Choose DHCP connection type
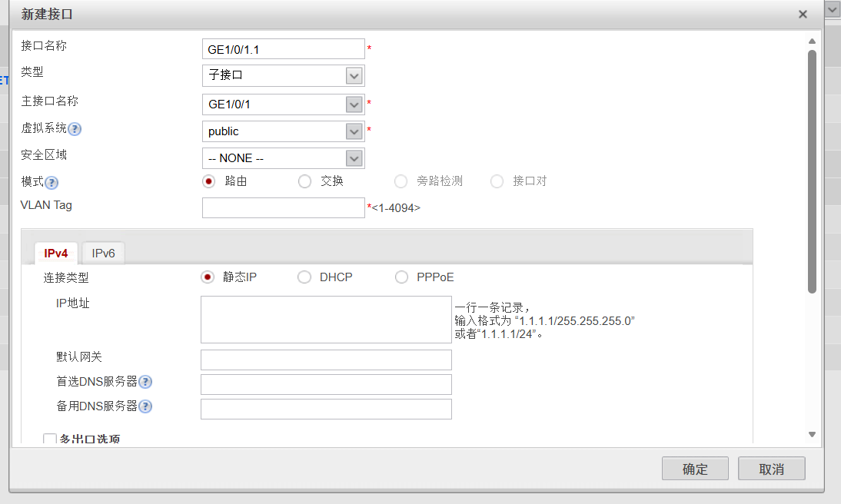 tap(304, 277)
